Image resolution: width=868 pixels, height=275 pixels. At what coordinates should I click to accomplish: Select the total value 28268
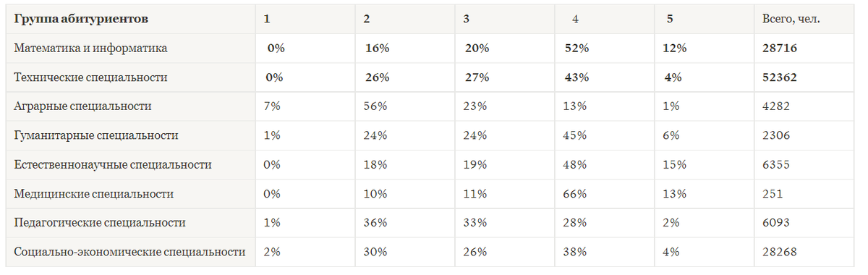click(x=780, y=253)
